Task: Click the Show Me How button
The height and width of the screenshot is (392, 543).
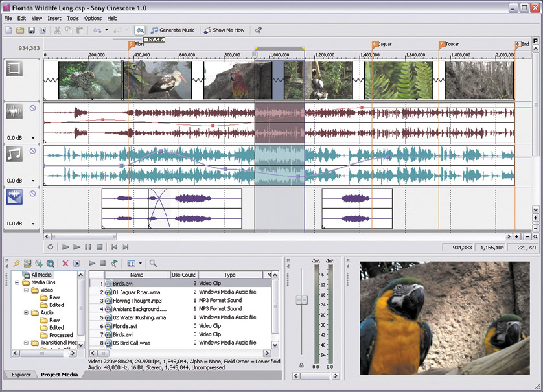Action: tap(224, 30)
